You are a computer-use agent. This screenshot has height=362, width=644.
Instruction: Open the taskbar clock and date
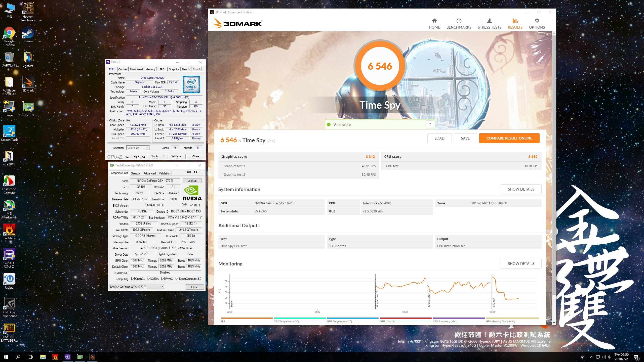tap(621, 357)
